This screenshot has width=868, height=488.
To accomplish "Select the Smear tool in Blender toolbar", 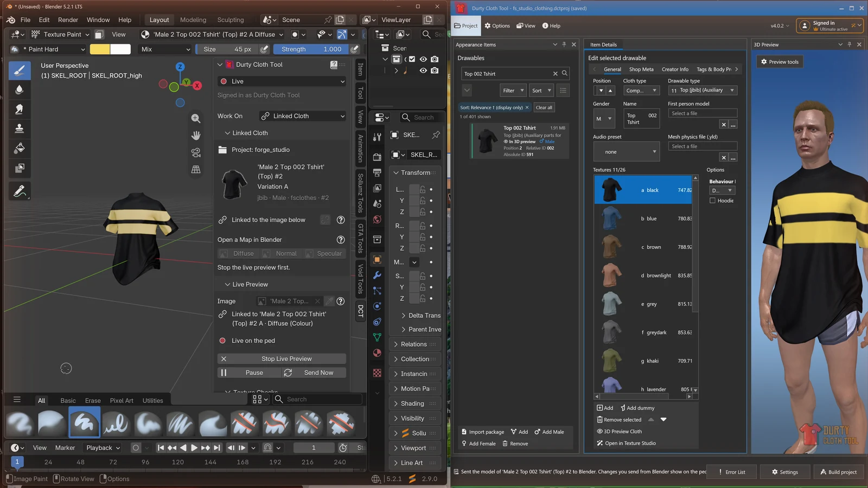I will click(20, 110).
